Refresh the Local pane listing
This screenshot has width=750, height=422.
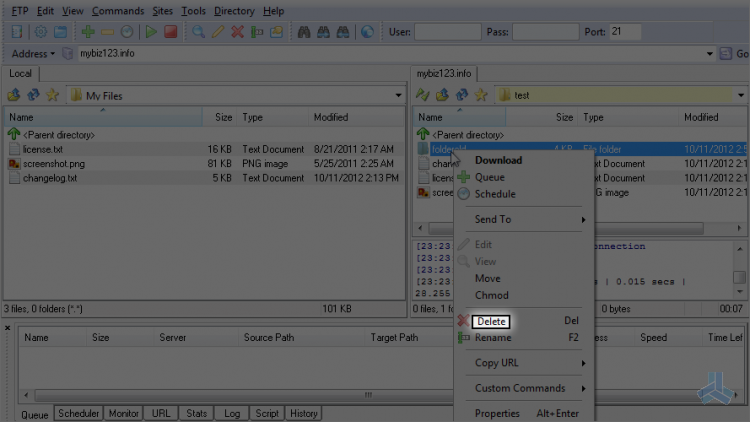coord(33,95)
